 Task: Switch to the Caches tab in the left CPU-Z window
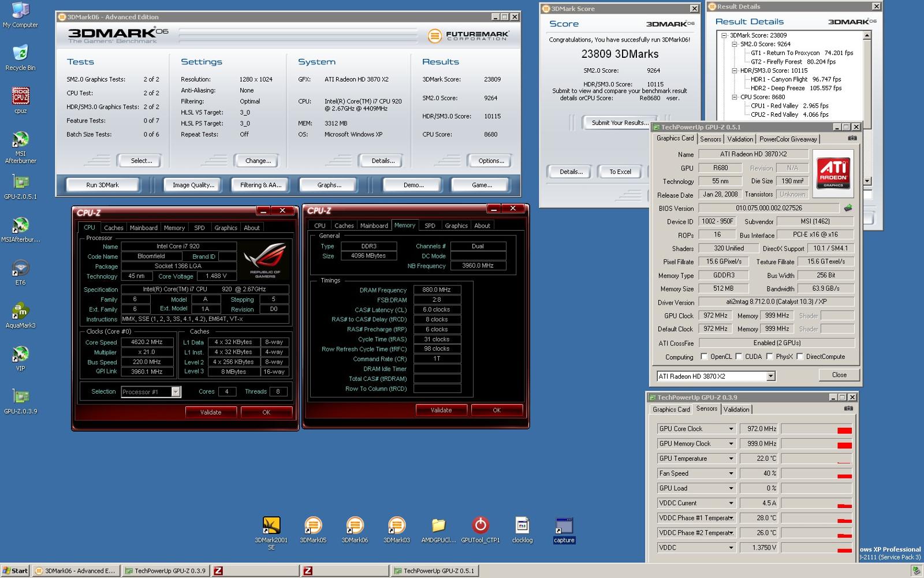coord(113,228)
